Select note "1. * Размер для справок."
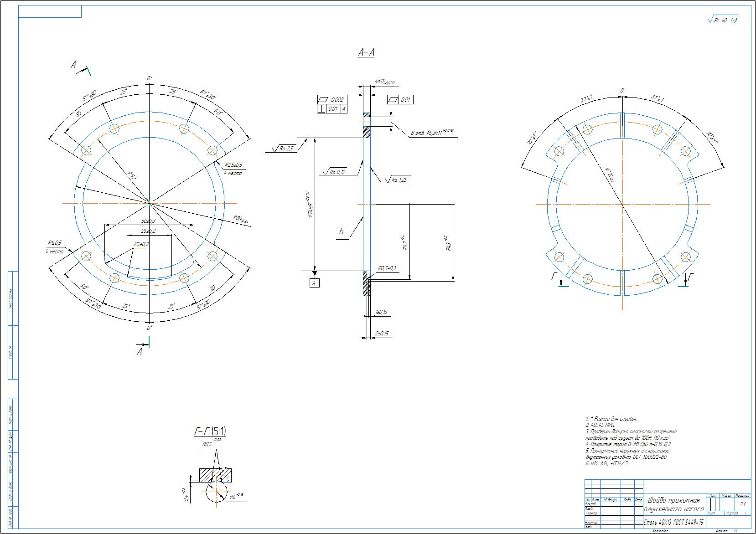Screen dimensions: 756x534 point(611,418)
